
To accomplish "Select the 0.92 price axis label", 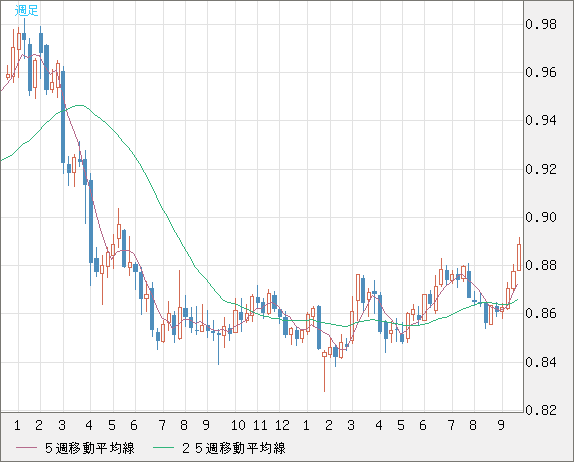I will point(541,169).
